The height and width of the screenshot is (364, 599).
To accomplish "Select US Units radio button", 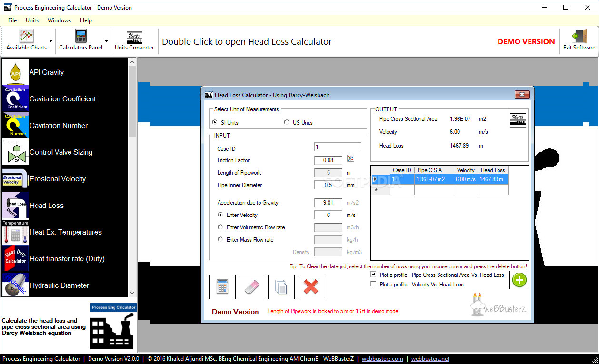I will coord(286,122).
